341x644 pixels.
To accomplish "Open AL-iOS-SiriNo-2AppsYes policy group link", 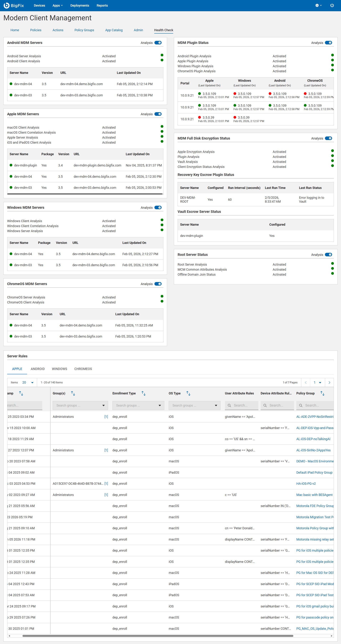I will point(314,450).
